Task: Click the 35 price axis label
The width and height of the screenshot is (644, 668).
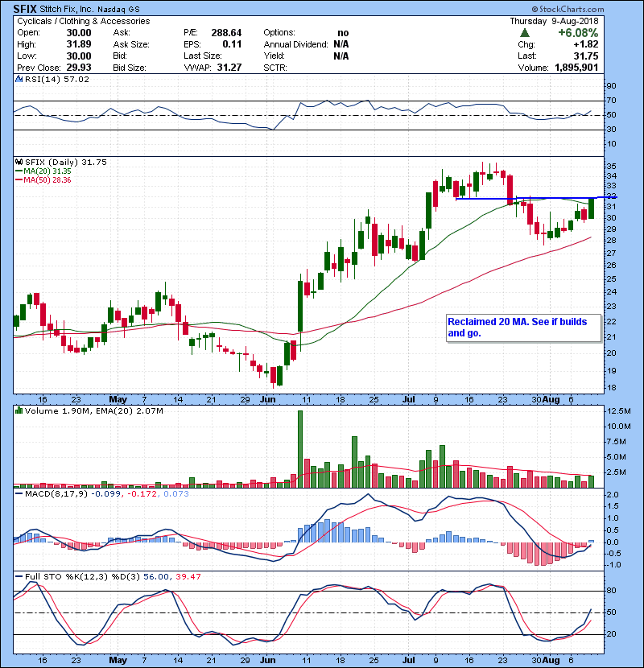Action: pos(611,166)
